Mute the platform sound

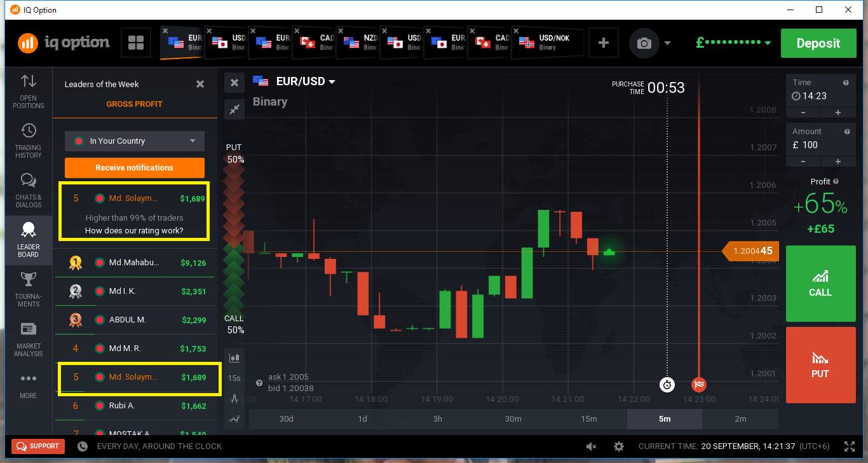592,446
